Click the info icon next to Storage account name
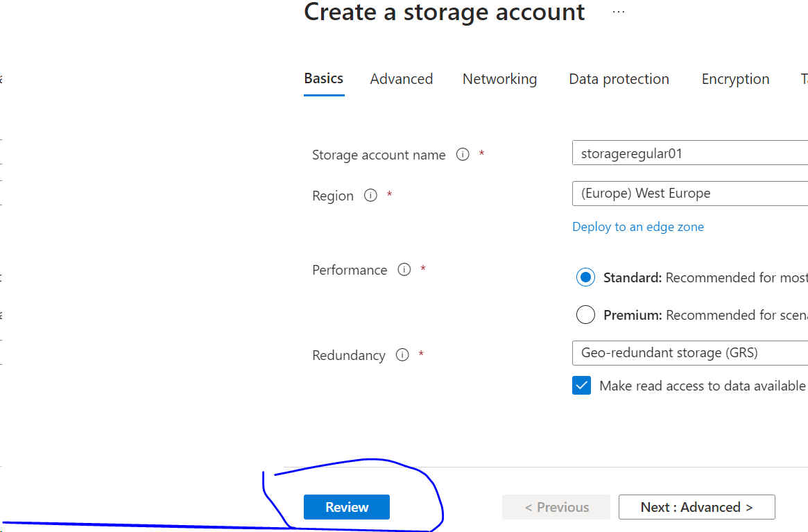This screenshot has width=808, height=532. coord(463,155)
